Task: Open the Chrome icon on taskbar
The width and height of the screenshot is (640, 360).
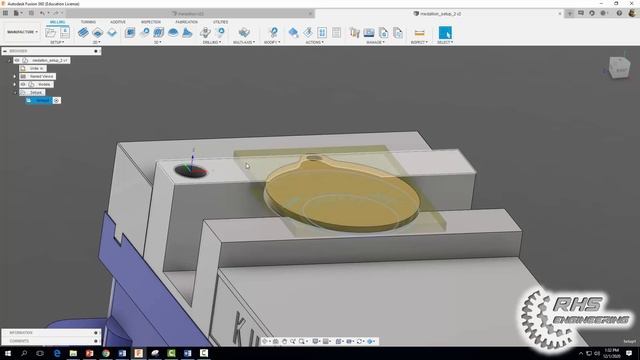Action: pos(106,353)
